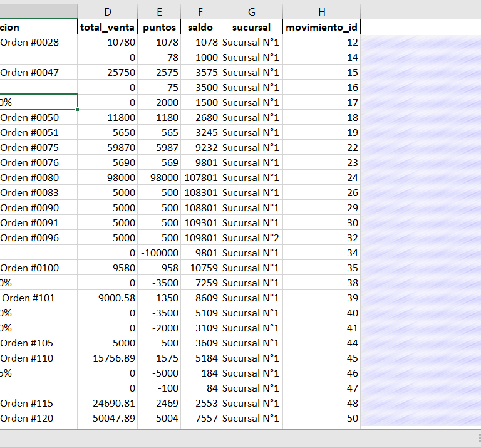Select puntos value 2469

click(159, 403)
